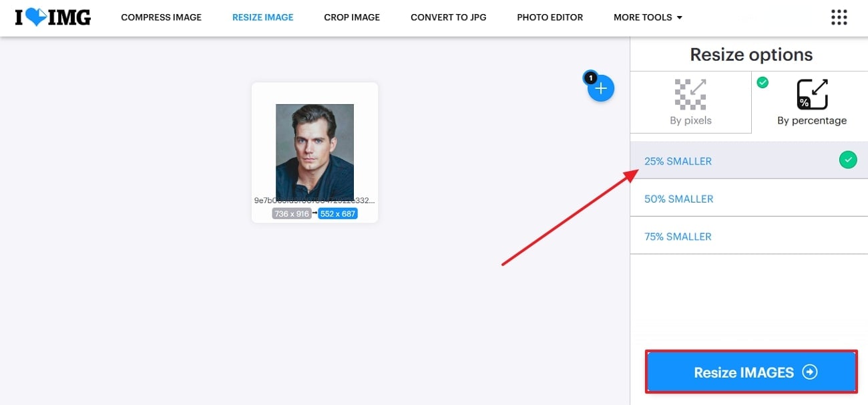Click the blue add more images button
The image size is (868, 405).
(601, 88)
